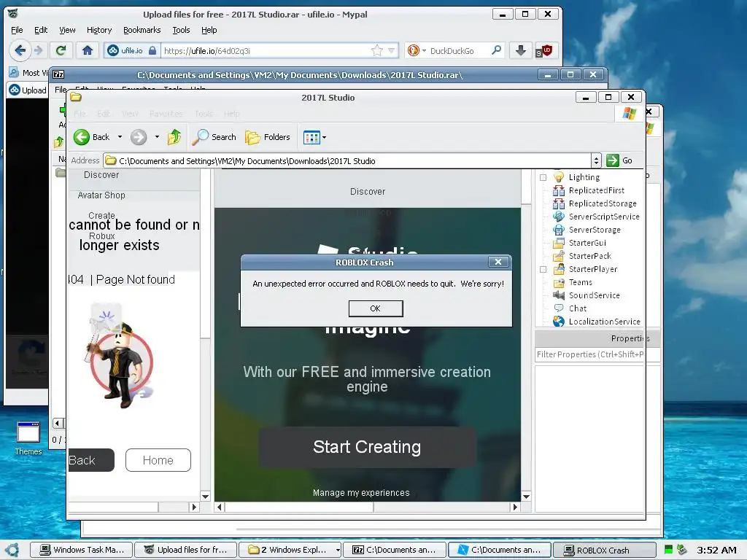Select the Chat service icon
Screen dimensions: 747x560
pyautogui.click(x=558, y=308)
